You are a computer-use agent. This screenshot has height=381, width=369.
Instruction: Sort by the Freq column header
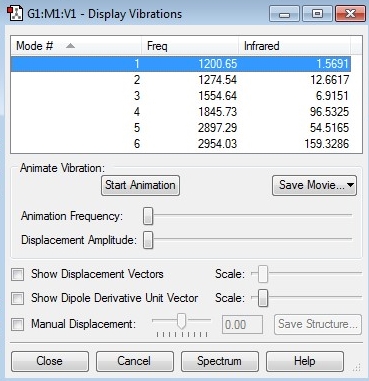pos(190,46)
